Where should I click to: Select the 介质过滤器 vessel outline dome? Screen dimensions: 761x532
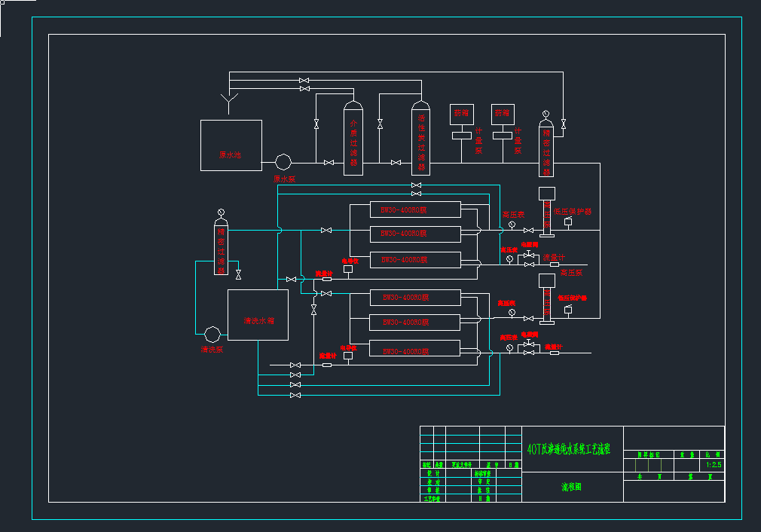click(353, 104)
